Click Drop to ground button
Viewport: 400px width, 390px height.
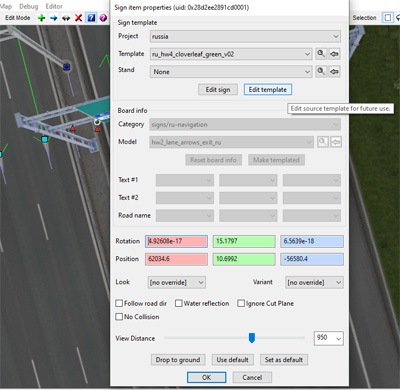point(178,360)
